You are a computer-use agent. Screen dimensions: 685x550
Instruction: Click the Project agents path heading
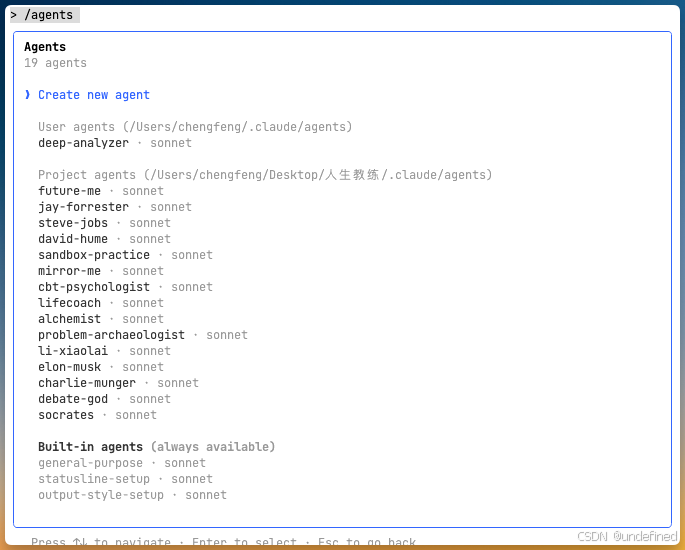point(265,175)
